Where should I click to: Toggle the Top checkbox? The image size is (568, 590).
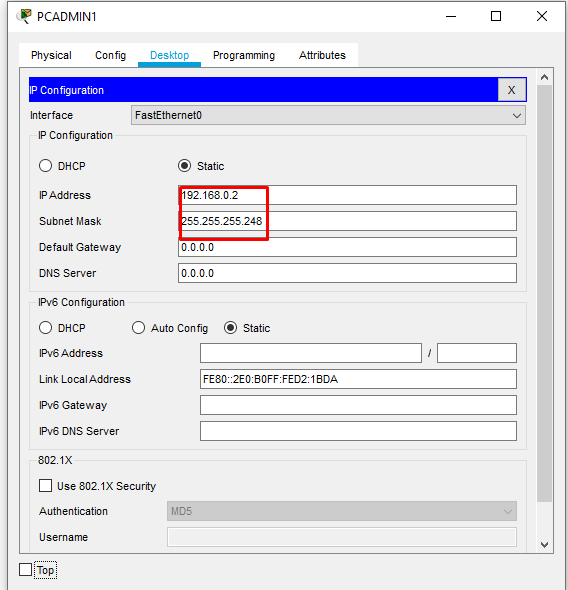pyautogui.click(x=26, y=570)
